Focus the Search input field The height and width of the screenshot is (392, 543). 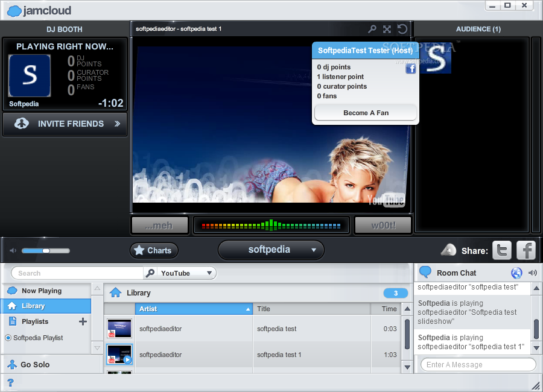(x=78, y=273)
